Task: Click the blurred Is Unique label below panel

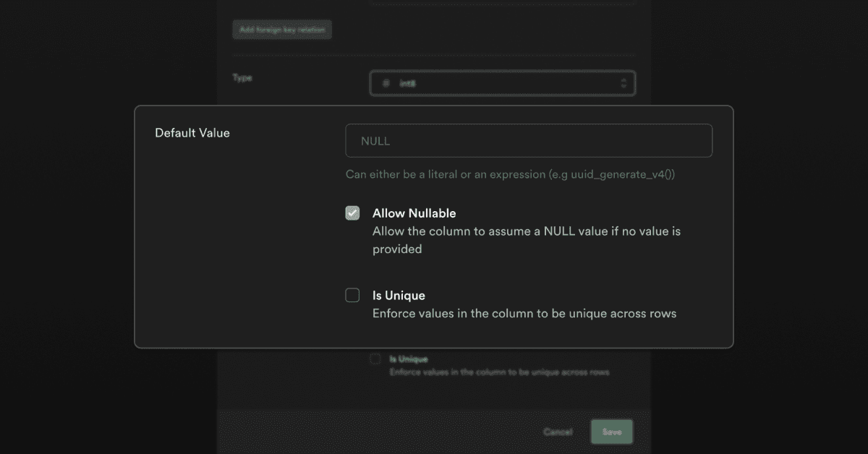Action: [409, 359]
